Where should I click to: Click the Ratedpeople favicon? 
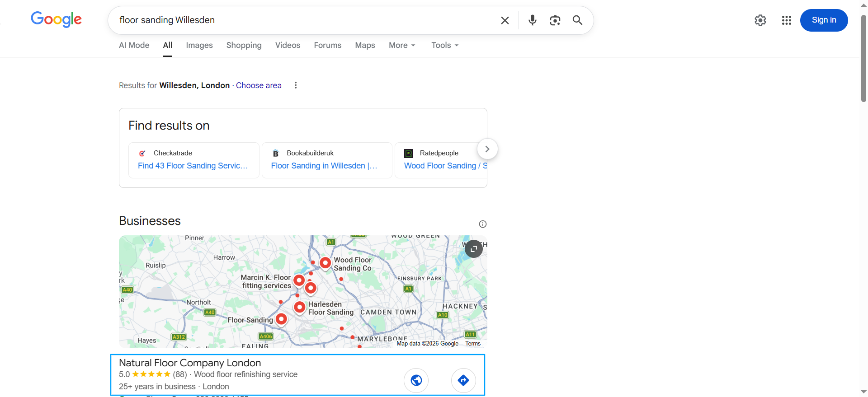[x=409, y=153]
